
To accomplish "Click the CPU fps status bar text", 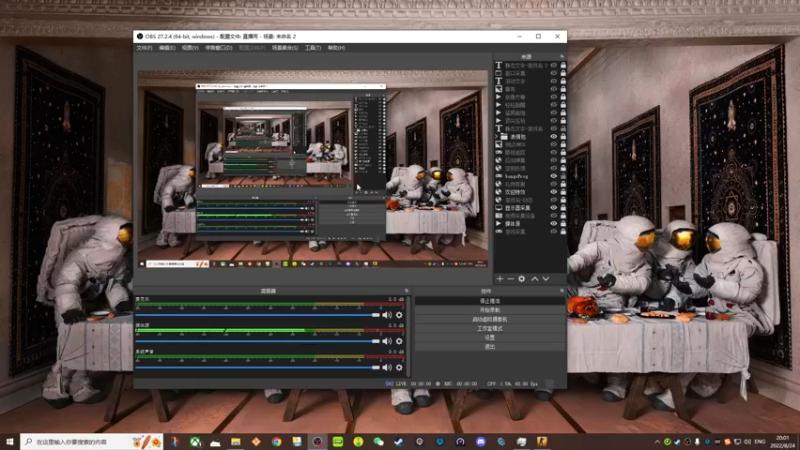I will coord(512,384).
